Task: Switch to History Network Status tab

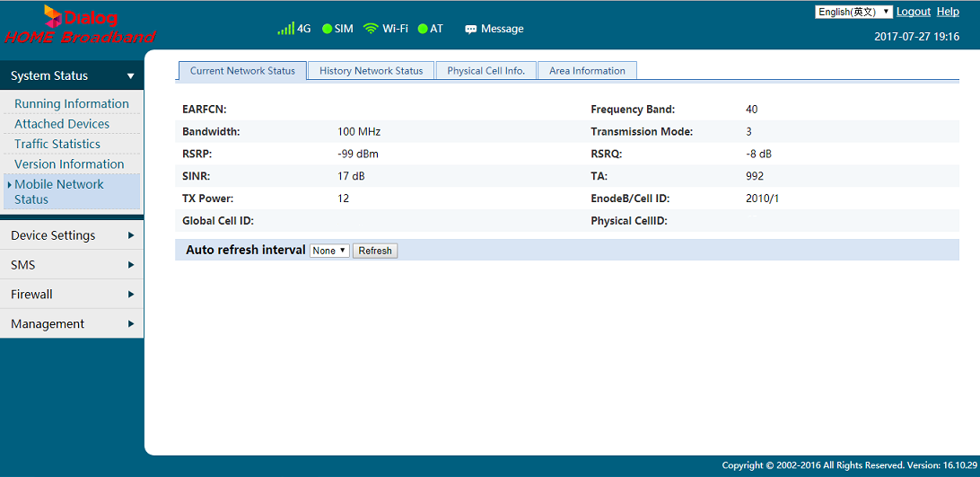Action: tap(372, 71)
